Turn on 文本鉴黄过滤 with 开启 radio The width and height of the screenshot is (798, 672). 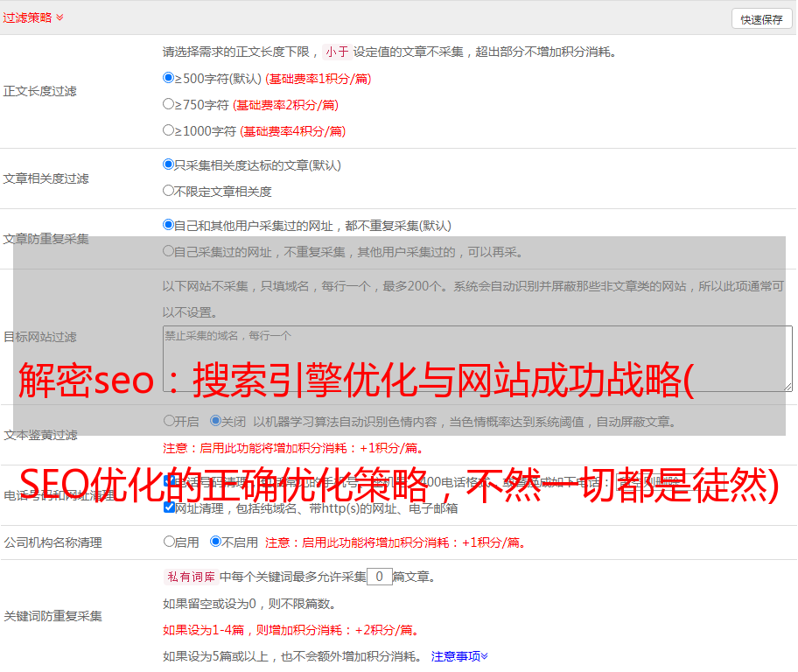pyautogui.click(x=169, y=421)
